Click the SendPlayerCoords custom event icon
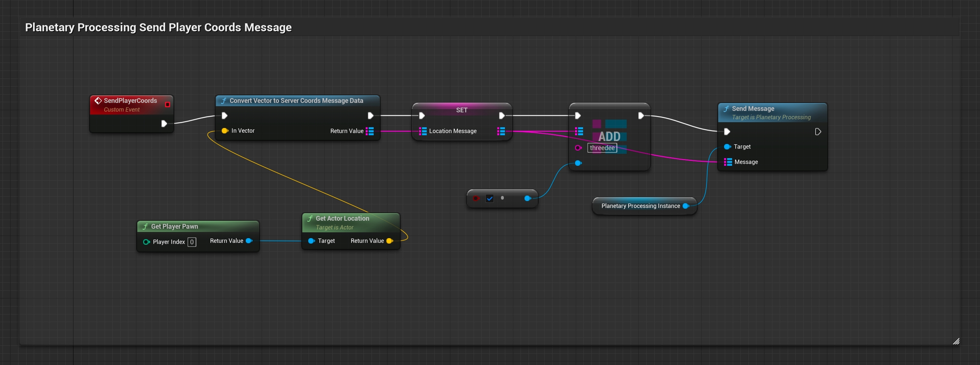The width and height of the screenshot is (980, 365). 98,101
